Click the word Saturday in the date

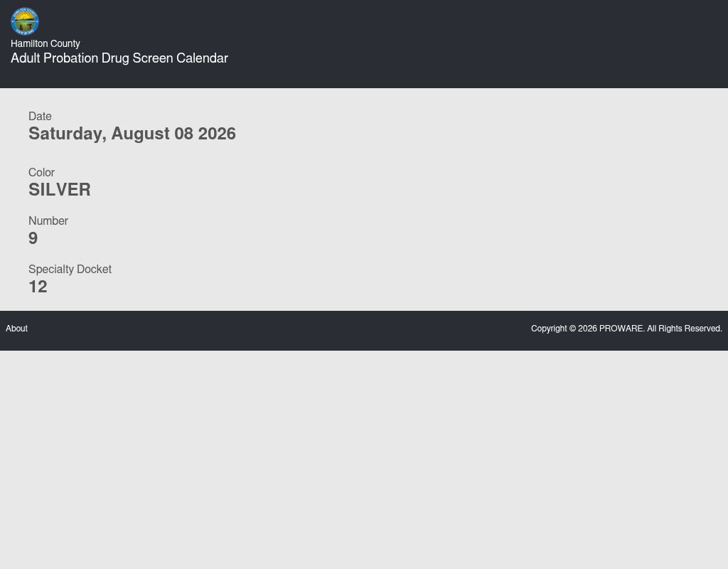coord(68,134)
